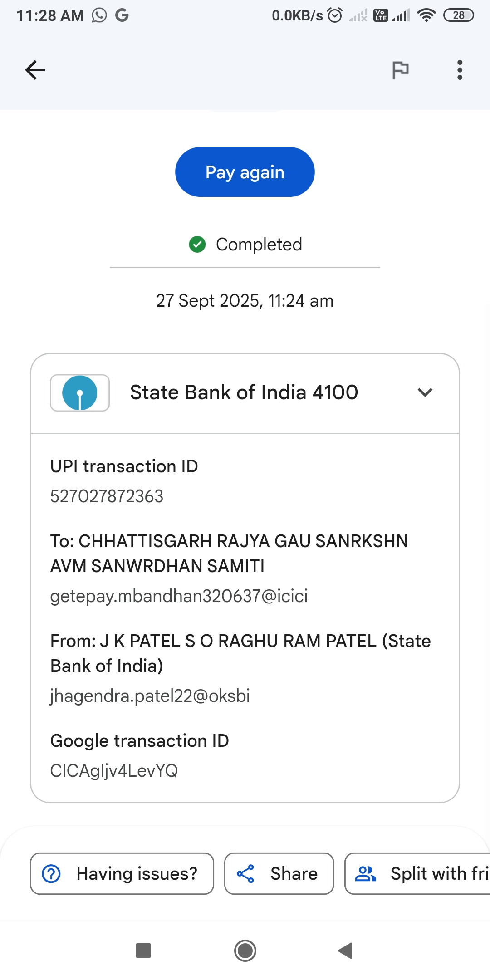Viewport: 490px width, 980px height.
Task: Tap the Having issues? button
Action: coord(122,873)
